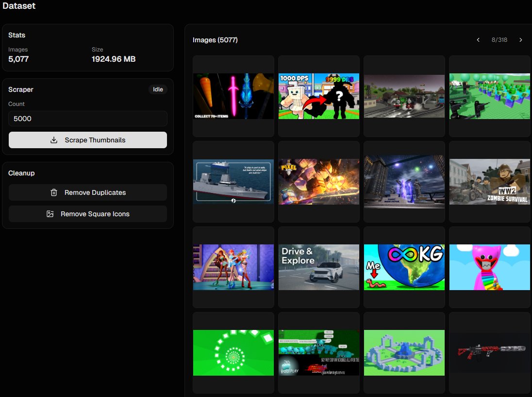Click the Stats section heading

click(17, 35)
